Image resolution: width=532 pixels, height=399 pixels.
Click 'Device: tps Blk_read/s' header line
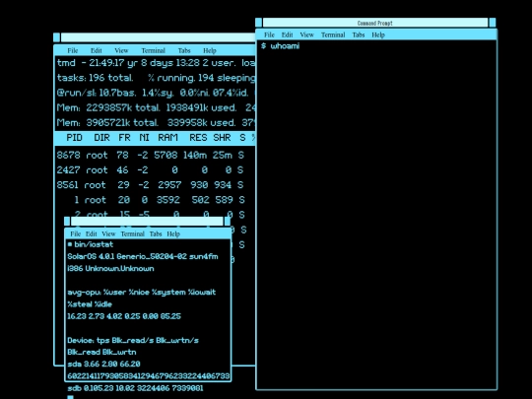(133, 340)
